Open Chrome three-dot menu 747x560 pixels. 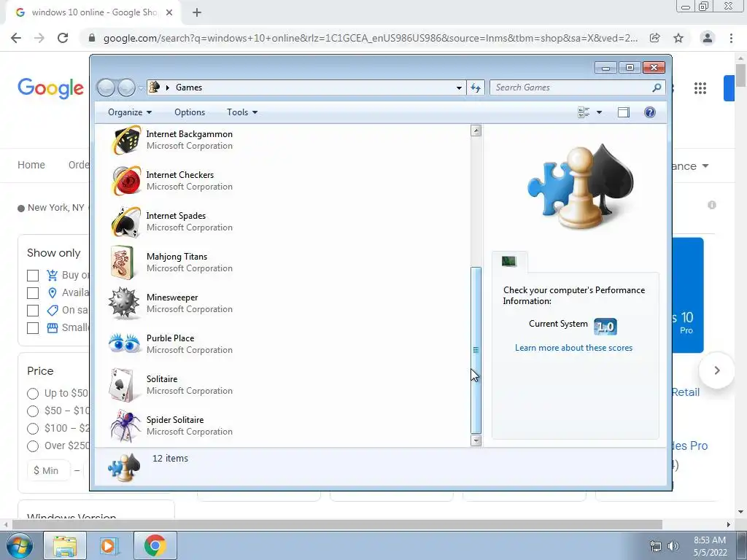coord(731,38)
